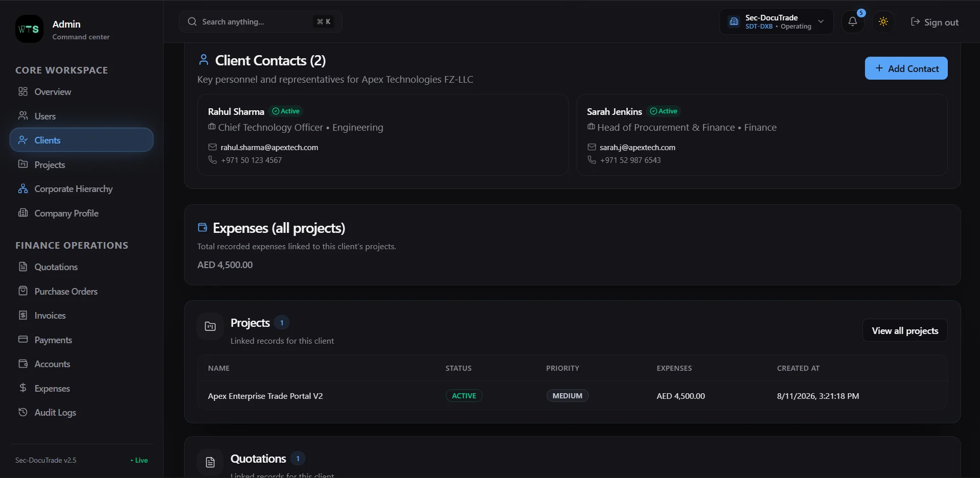
Task: Expand the Sec-DocuTrade company switcher dropdown
Action: (776, 21)
